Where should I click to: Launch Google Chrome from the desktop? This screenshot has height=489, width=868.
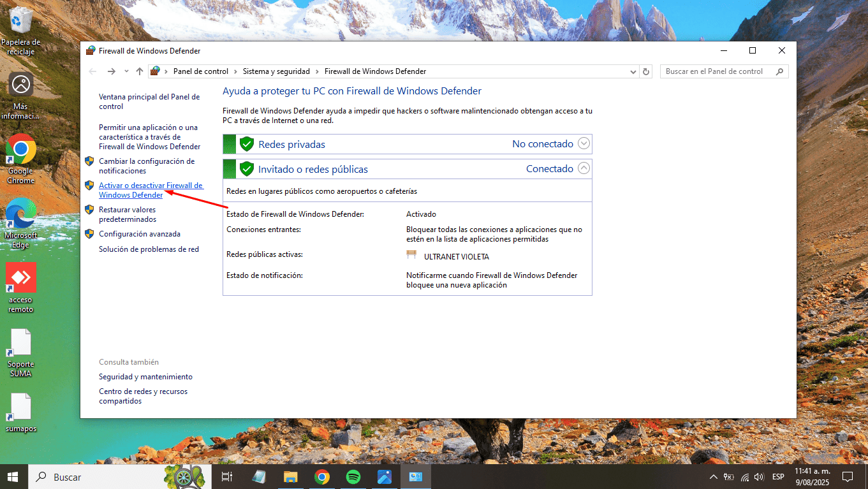(x=21, y=159)
